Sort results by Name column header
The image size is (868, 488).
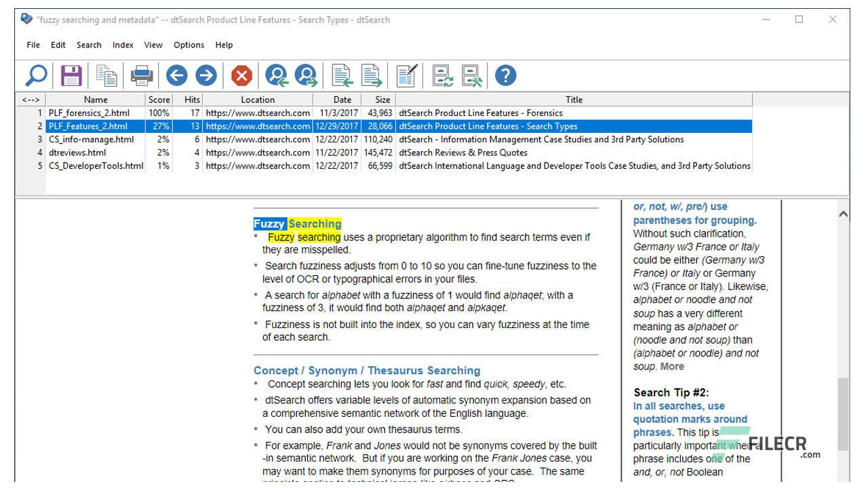[96, 100]
